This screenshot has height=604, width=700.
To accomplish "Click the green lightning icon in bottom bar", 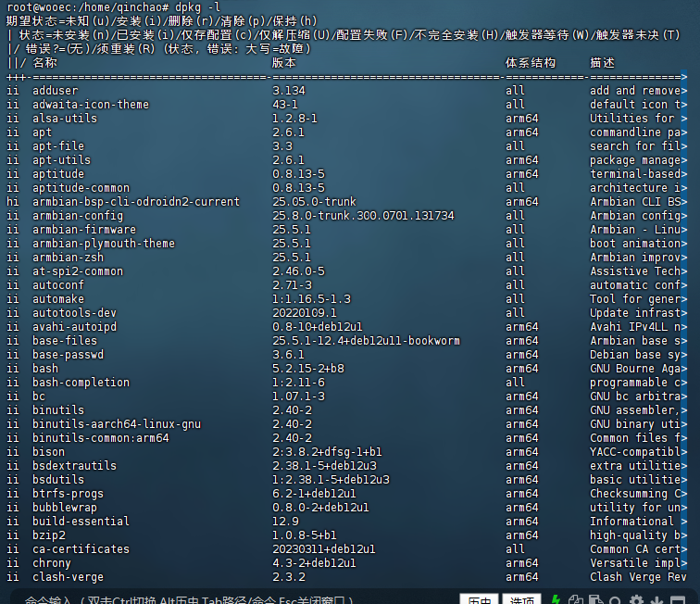I will coord(556,599).
